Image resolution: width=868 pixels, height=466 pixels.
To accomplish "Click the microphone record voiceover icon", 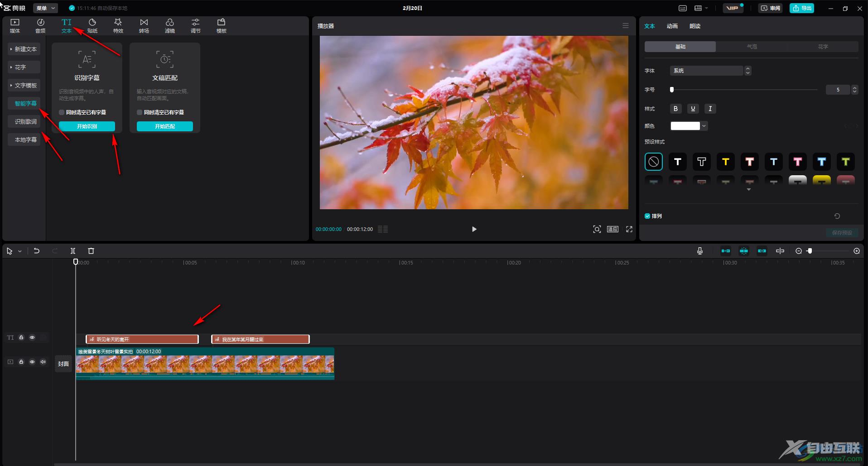I will point(700,251).
